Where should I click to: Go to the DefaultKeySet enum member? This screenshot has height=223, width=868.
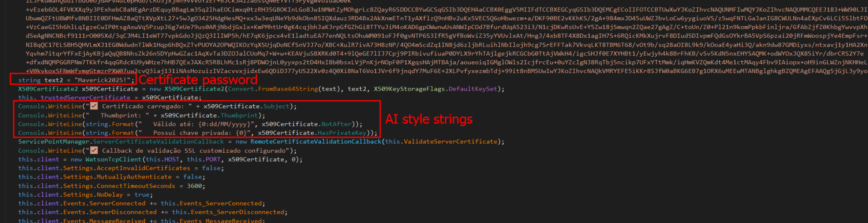click(x=473, y=89)
